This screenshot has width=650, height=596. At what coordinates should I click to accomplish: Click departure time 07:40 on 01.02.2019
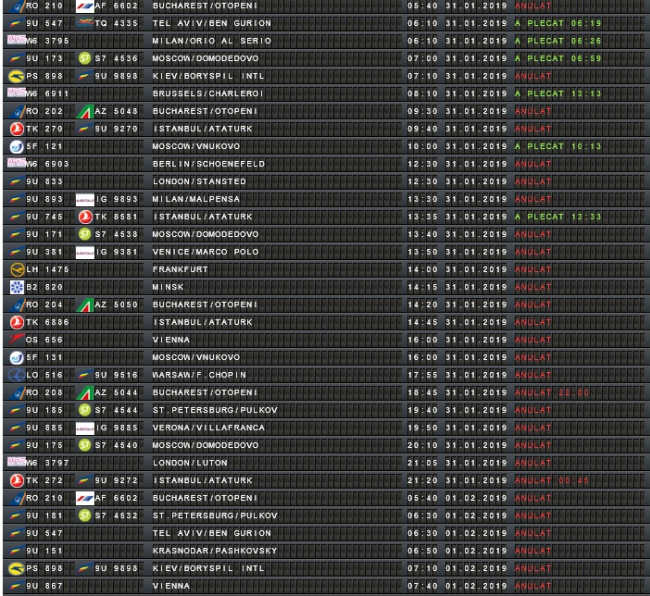coord(422,586)
